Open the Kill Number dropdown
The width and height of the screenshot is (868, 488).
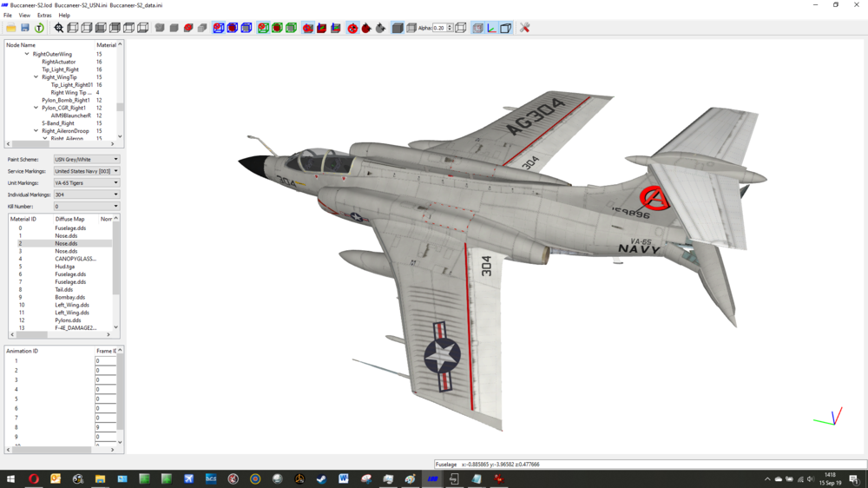86,206
